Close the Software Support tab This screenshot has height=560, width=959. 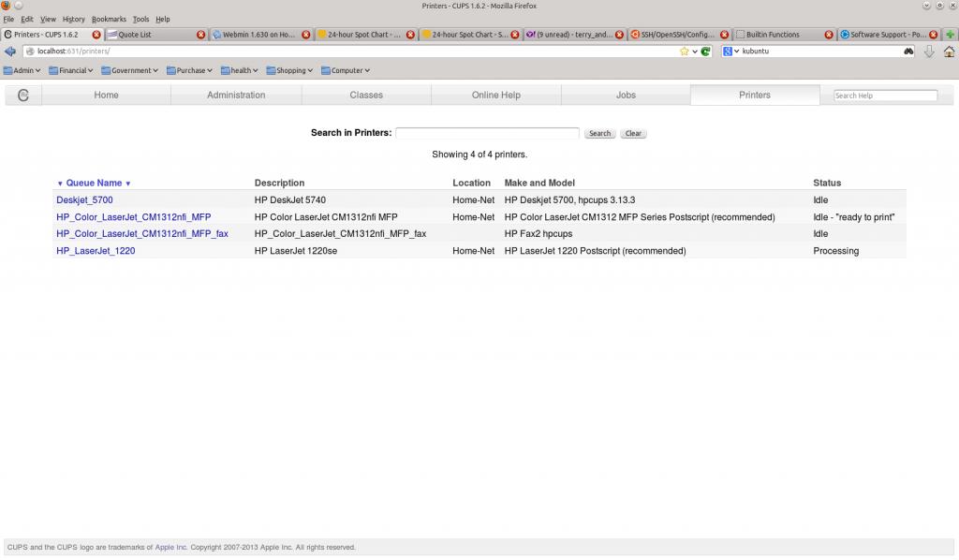point(934,35)
